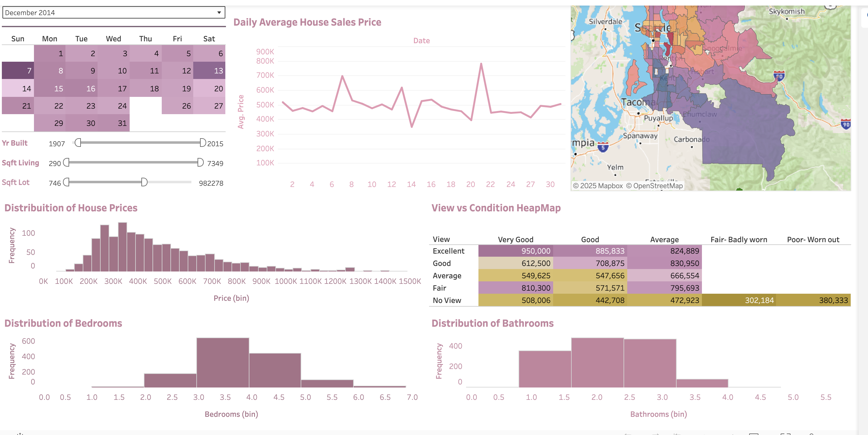Click the 1.0–2.0 bar in Bathrooms histogram
The image size is (868, 435).
coord(545,369)
